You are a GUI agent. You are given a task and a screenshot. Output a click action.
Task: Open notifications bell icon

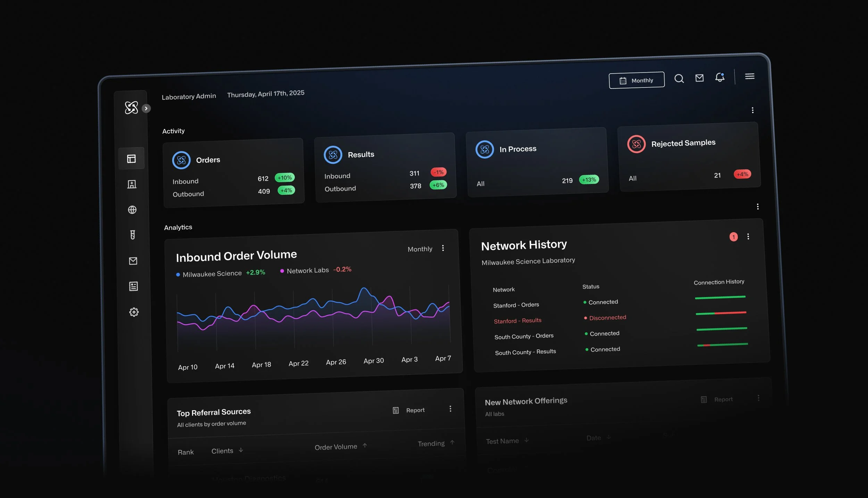tap(720, 77)
